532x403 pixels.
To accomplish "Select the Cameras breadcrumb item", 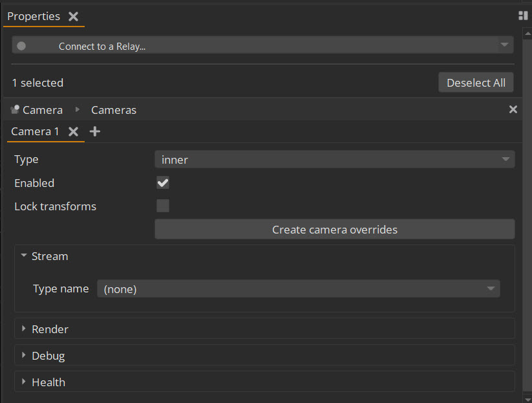I will tap(114, 110).
